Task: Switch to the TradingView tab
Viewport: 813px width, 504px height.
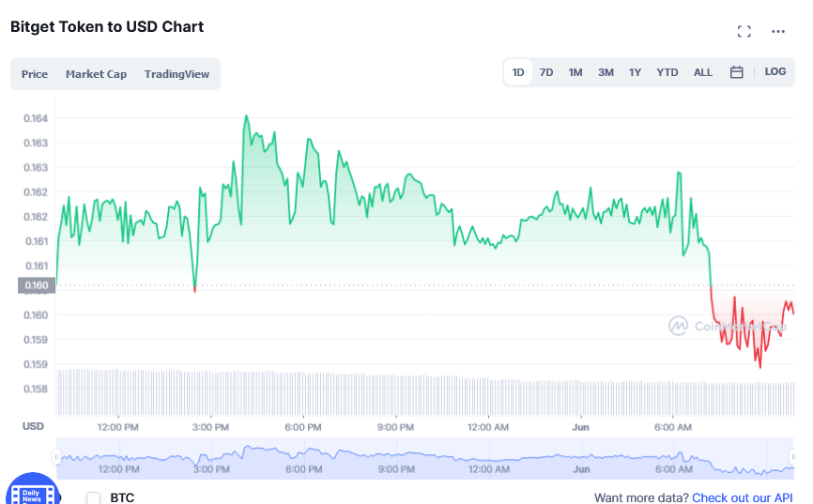Action: 176,74
